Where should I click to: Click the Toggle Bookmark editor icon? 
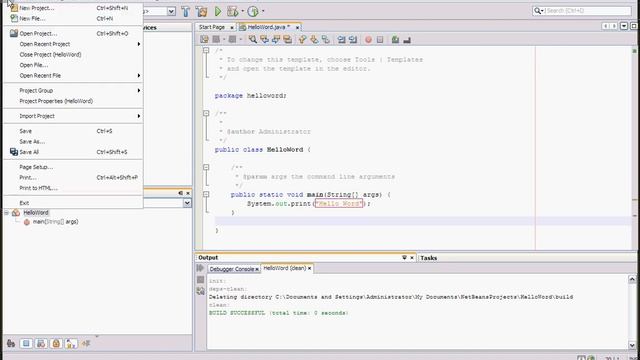tap(325, 40)
